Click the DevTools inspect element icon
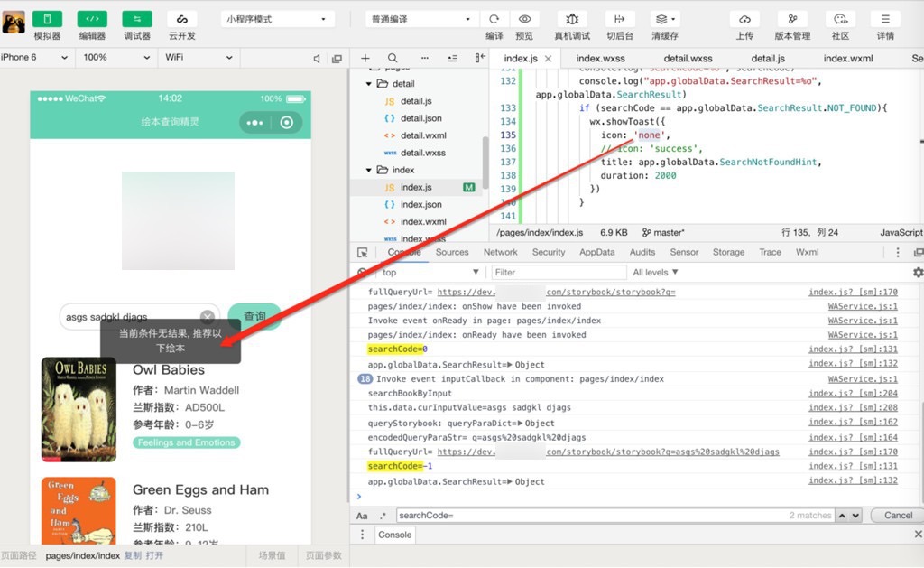Image resolution: width=924 pixels, height=568 pixels. 363,253
